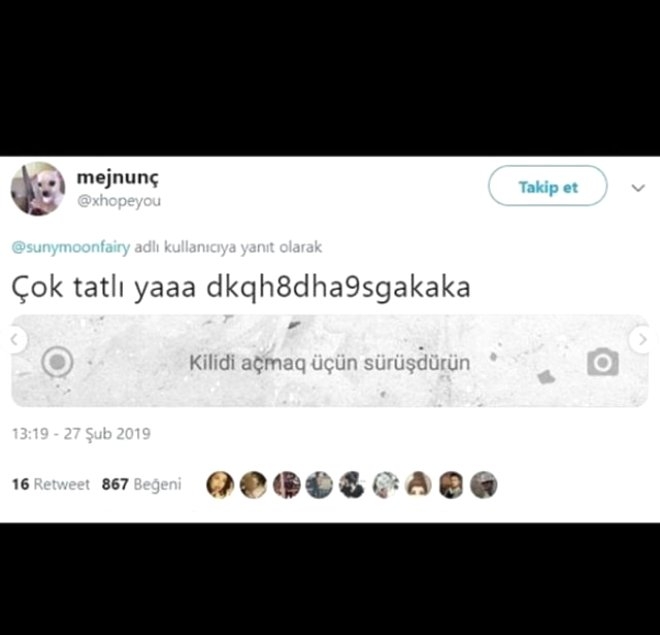This screenshot has height=635, width=660.
Task: Click the Takip et follow button
Action: pos(547,186)
